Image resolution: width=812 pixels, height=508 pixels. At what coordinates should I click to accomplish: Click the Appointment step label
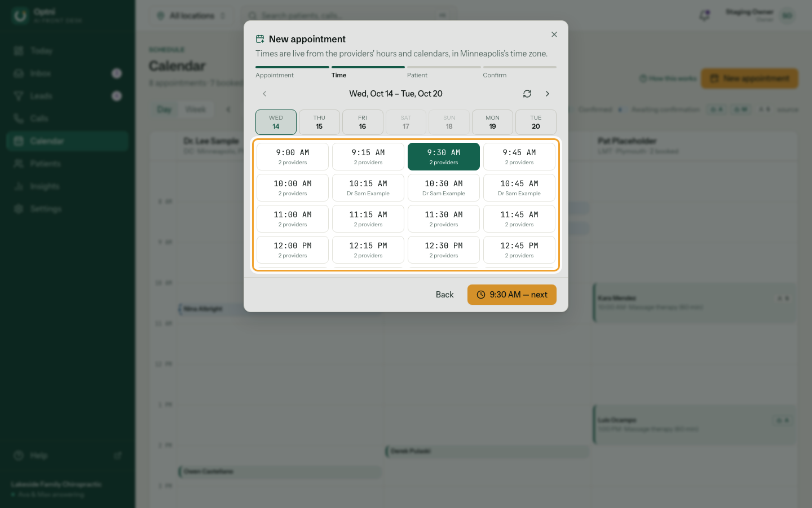pos(275,75)
